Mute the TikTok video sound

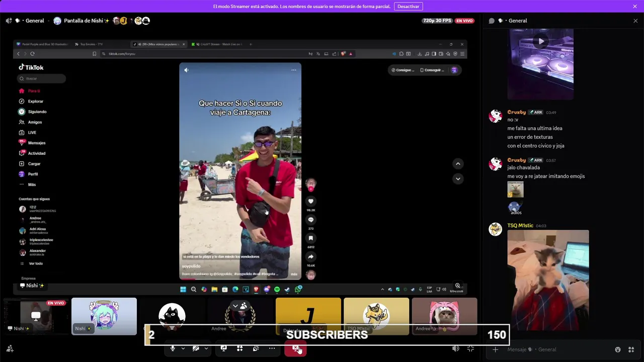tap(186, 70)
